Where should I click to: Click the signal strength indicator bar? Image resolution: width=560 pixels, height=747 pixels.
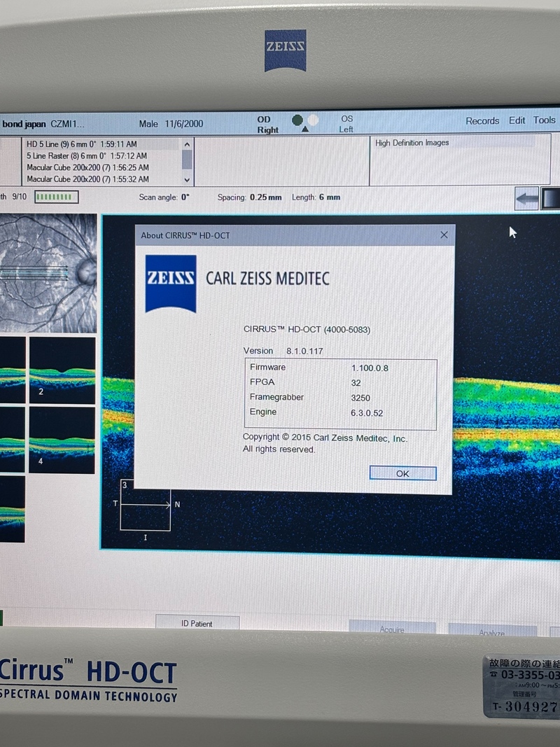pyautogui.click(x=56, y=197)
